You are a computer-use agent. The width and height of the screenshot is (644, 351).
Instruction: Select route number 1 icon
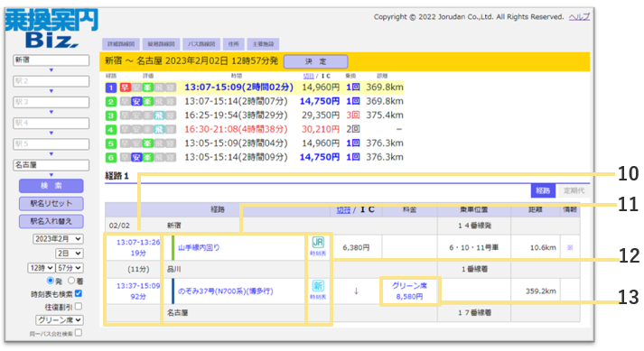click(x=111, y=88)
